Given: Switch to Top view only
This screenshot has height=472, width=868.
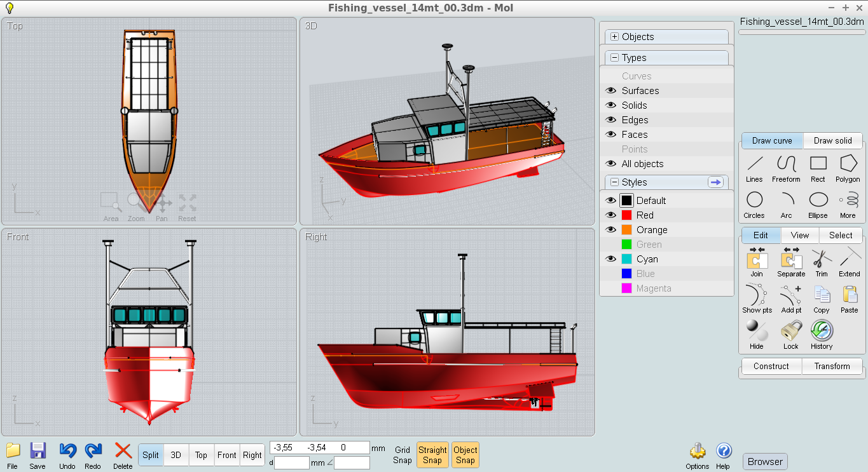Looking at the screenshot, I should 201,455.
